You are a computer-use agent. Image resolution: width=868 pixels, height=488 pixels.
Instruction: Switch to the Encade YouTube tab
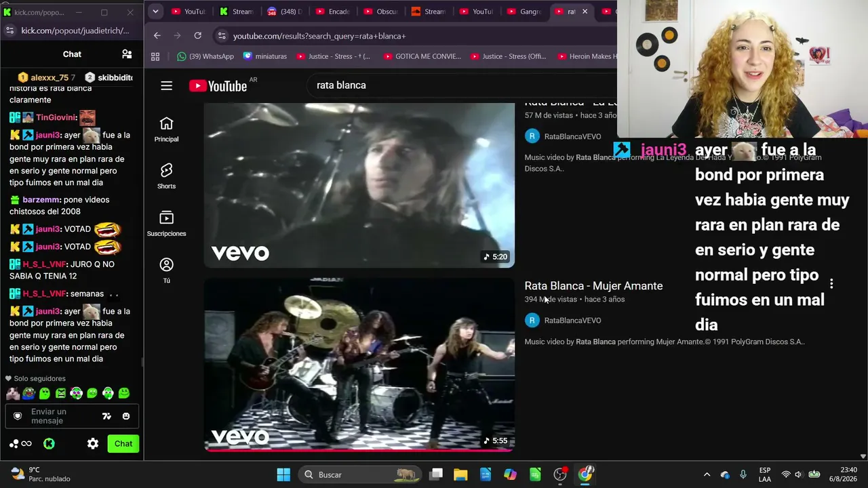pos(333,12)
